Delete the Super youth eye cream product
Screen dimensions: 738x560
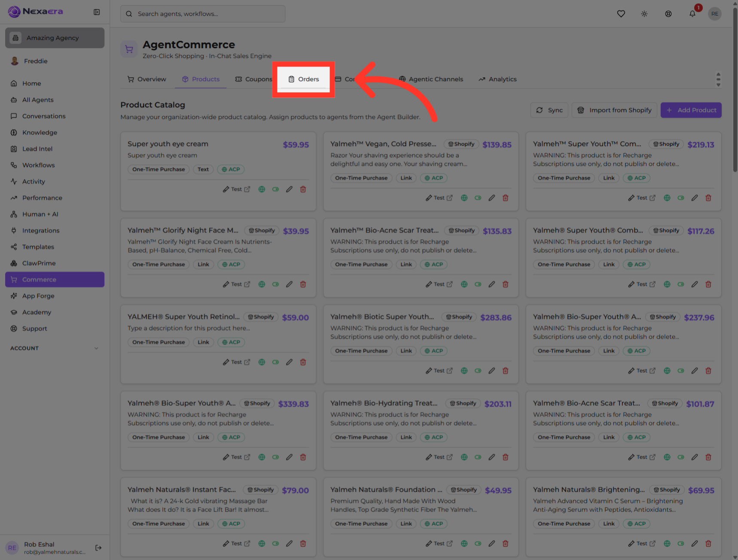(303, 189)
